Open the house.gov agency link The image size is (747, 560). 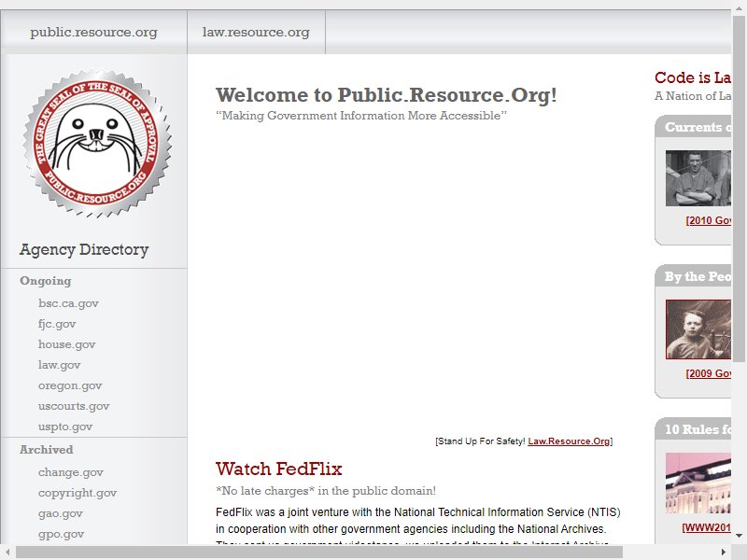[66, 344]
